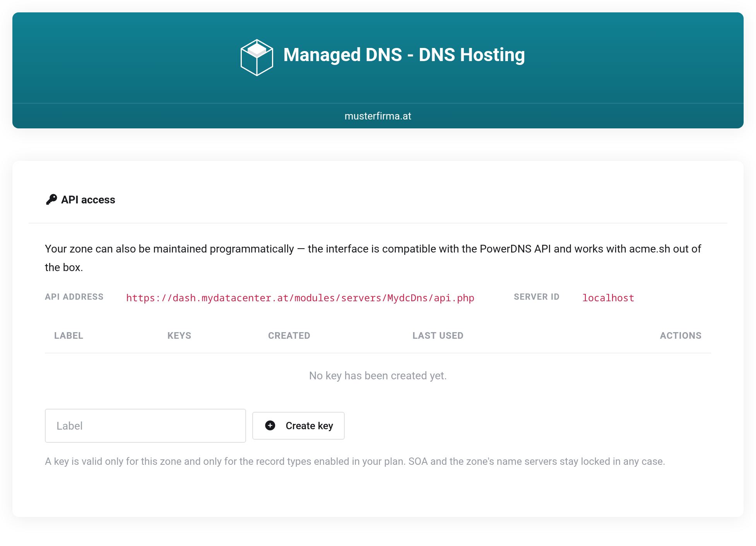Screen dimensions: 756x546
Task: Click the SERVER ID field label
Action: coord(537,297)
